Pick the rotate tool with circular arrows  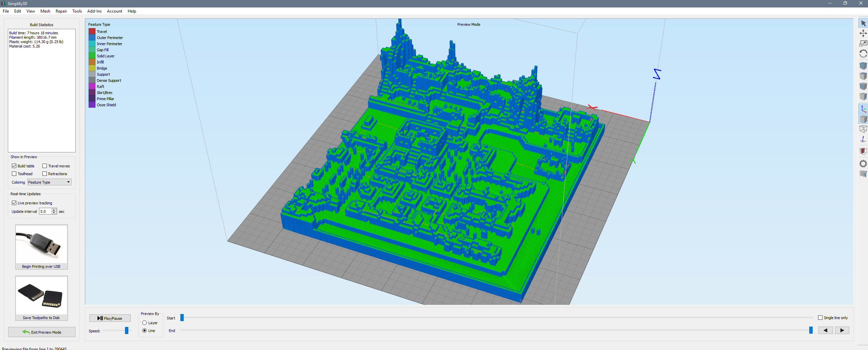(863, 54)
